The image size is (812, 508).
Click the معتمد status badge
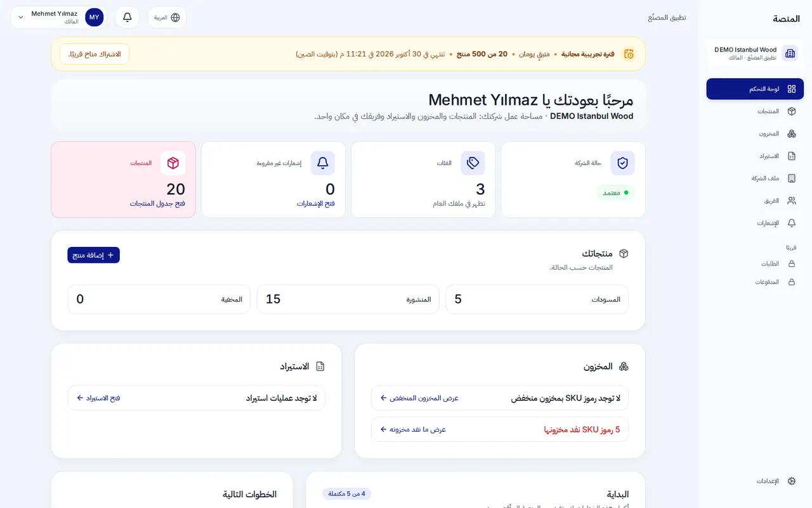click(615, 192)
